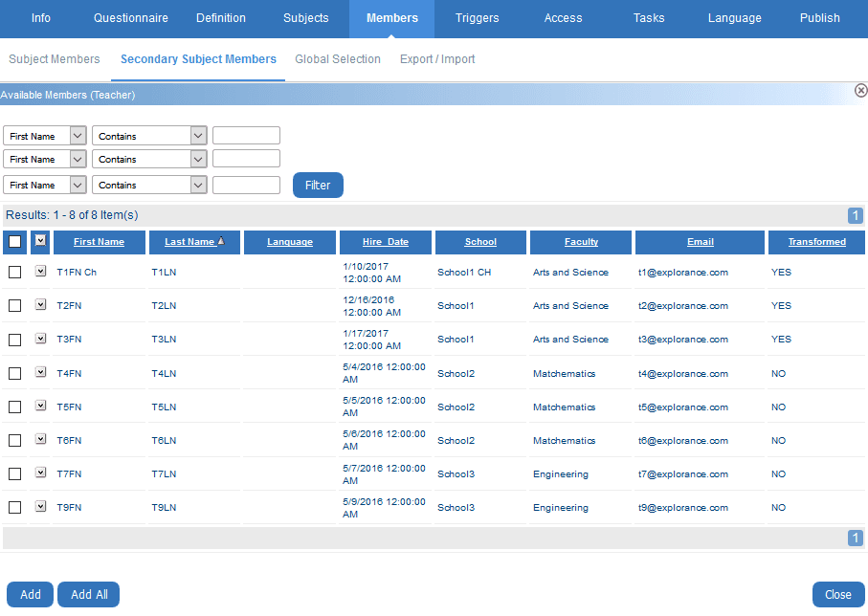Image resolution: width=868 pixels, height=616 pixels.
Task: Open the row menu icon for T9FN
Action: (40, 506)
